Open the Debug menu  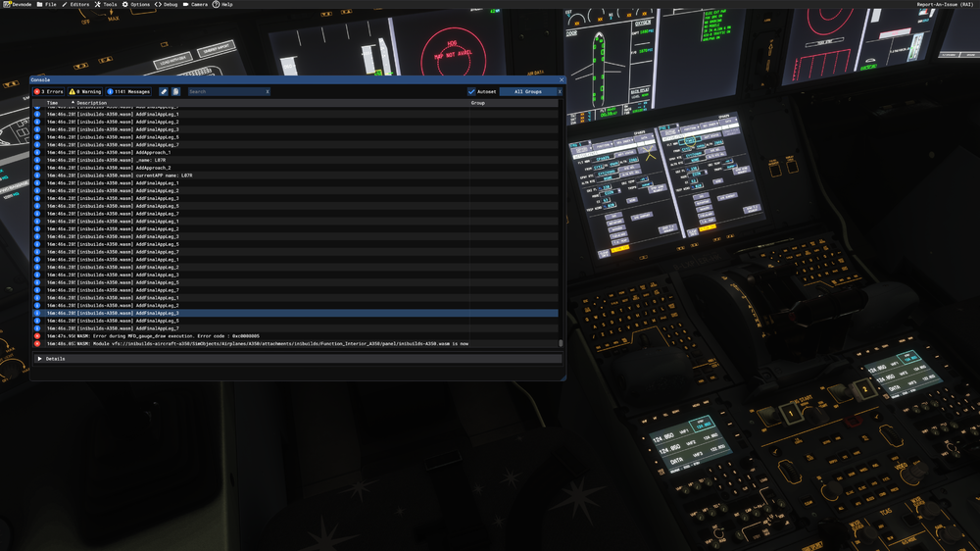(x=167, y=4)
